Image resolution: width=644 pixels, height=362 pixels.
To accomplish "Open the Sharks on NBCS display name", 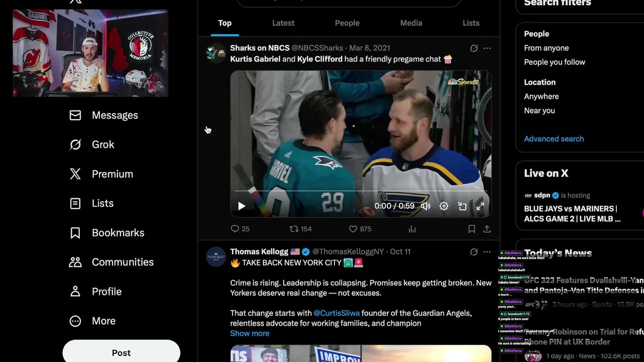I will click(260, 48).
